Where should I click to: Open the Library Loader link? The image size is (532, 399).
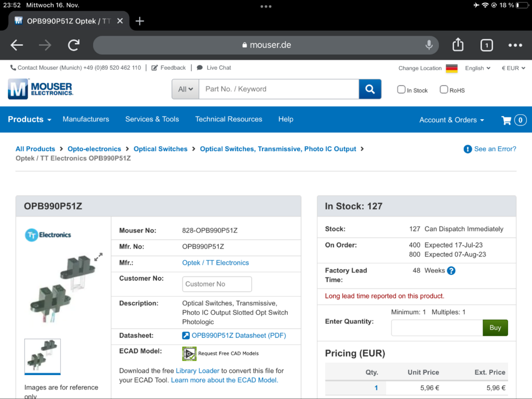point(197,371)
